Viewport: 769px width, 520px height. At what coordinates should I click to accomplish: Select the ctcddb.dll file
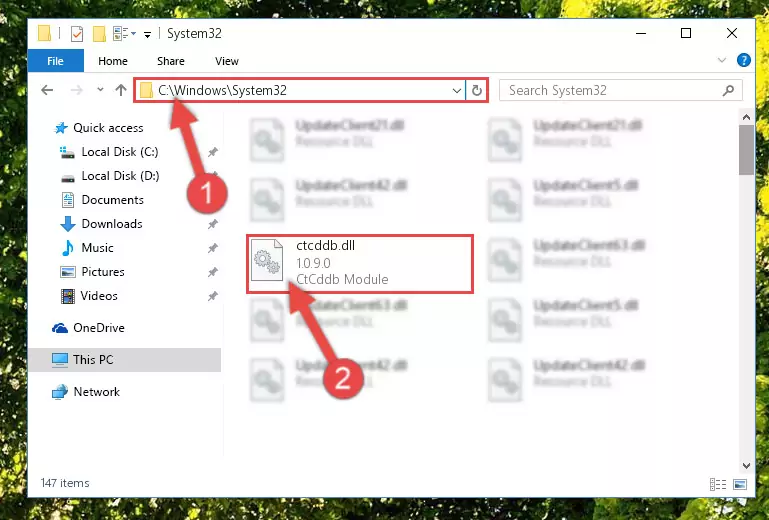pyautogui.click(x=360, y=264)
